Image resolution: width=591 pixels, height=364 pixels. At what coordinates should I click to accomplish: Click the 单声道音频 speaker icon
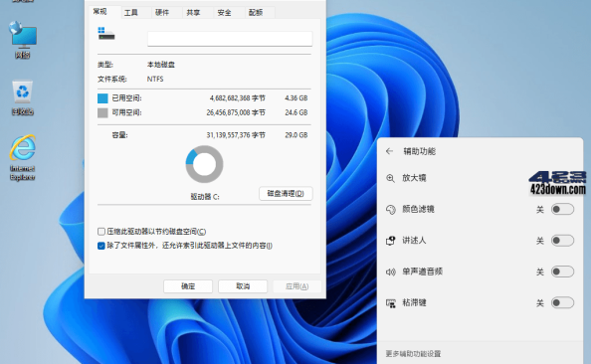click(390, 272)
